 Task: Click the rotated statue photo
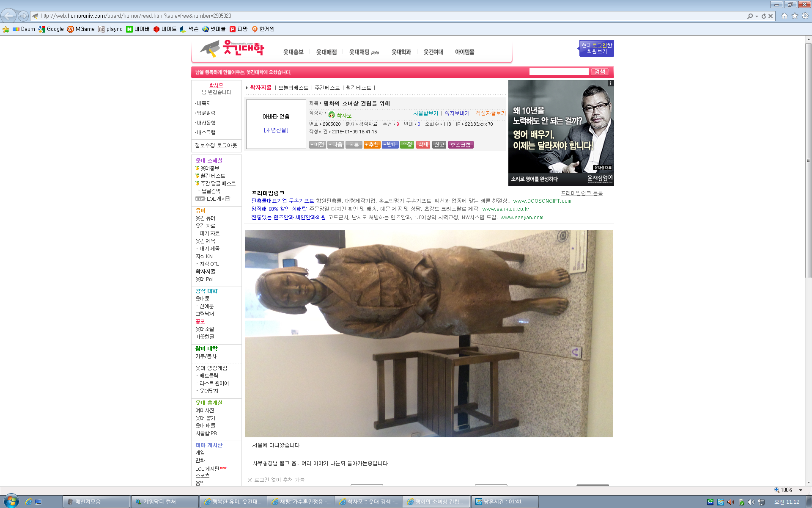coord(428,334)
